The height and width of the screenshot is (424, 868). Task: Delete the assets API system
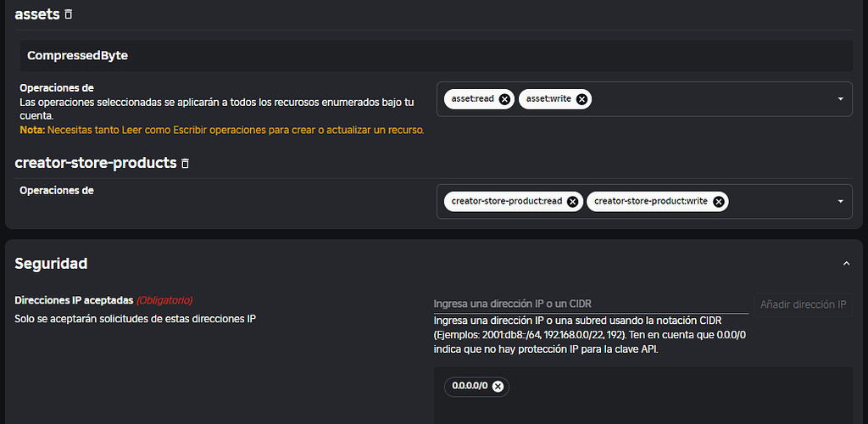coord(69,14)
